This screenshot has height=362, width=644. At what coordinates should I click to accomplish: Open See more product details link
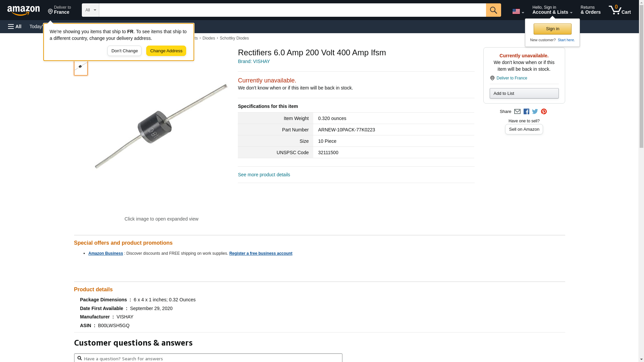[x=264, y=175]
